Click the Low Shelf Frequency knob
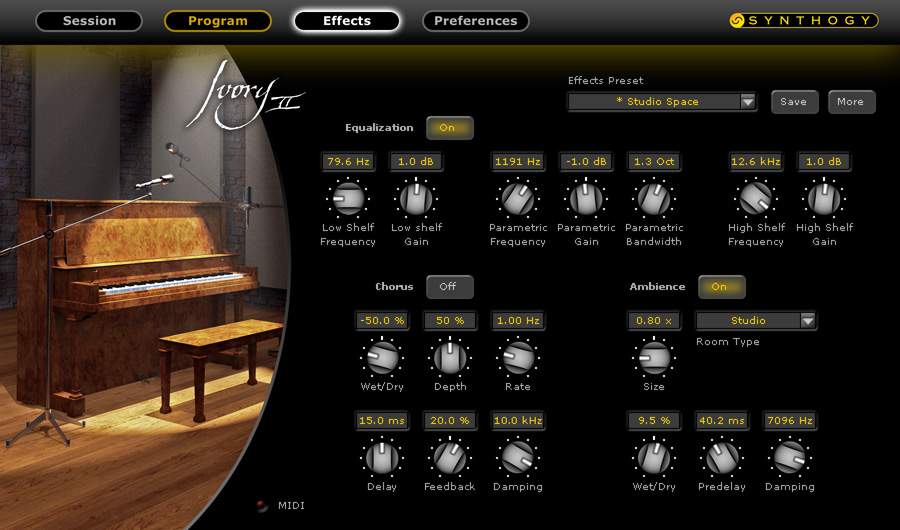This screenshot has height=530, width=900. [x=347, y=199]
